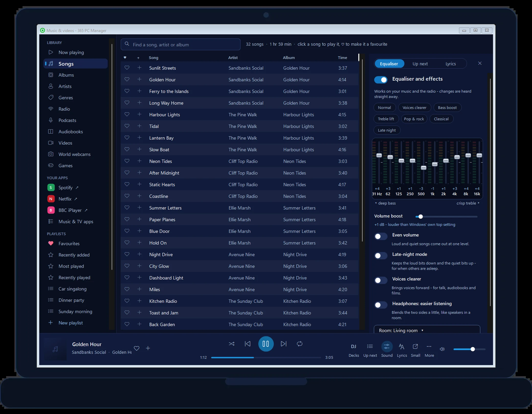Adjust the master volume slider
This screenshot has height=414, width=532.
coord(469,349)
